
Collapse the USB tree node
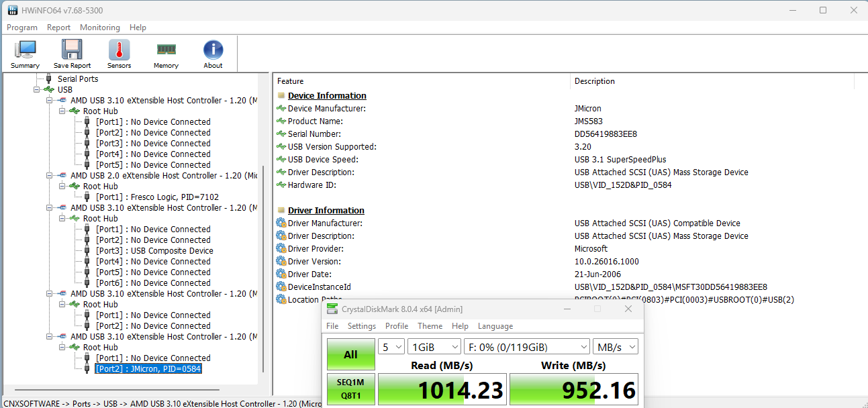[x=37, y=89]
